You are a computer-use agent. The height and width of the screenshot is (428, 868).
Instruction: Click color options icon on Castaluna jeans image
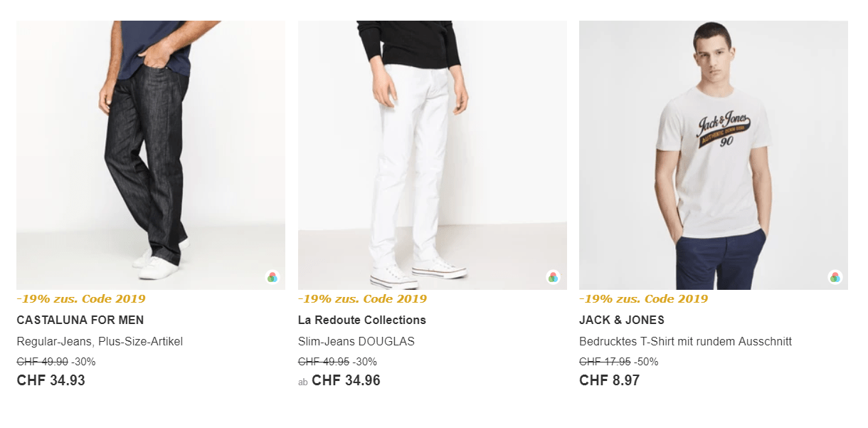[272, 277]
